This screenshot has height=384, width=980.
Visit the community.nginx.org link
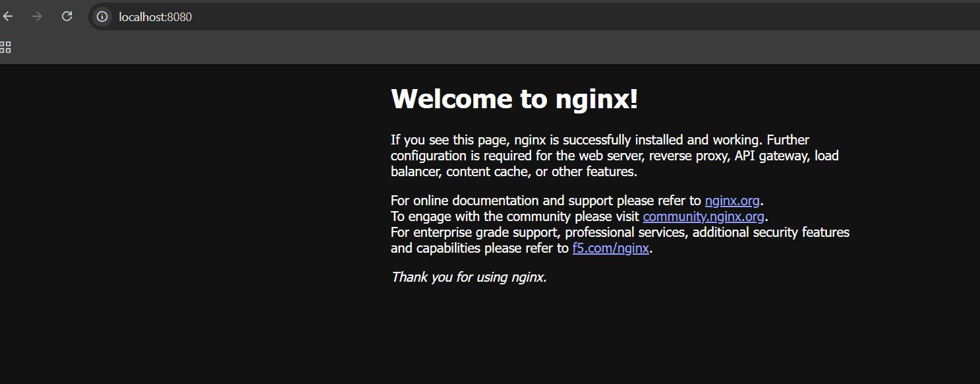[703, 216]
